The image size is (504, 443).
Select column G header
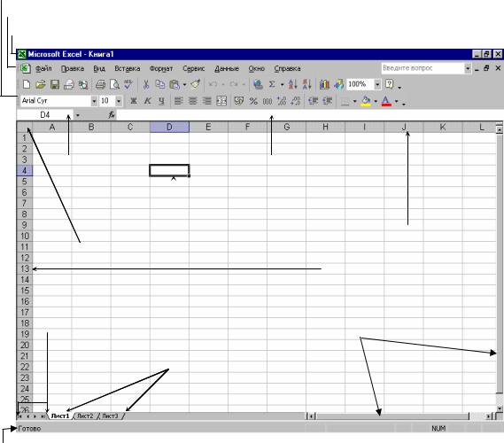286,127
